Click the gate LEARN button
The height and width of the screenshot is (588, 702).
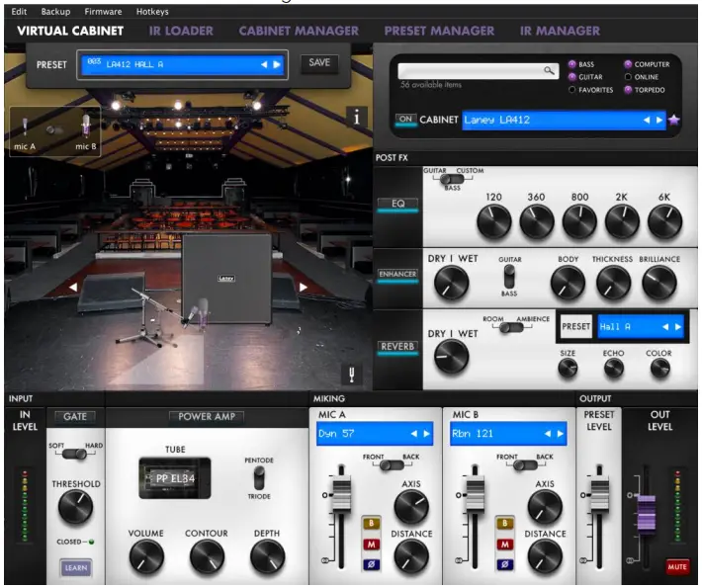pyautogui.click(x=76, y=567)
